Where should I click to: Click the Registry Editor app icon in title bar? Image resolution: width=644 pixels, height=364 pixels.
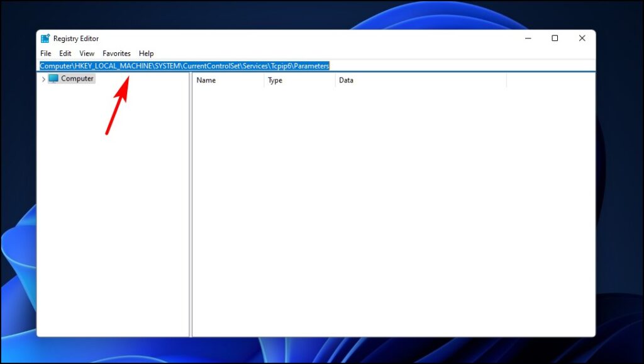(x=45, y=38)
